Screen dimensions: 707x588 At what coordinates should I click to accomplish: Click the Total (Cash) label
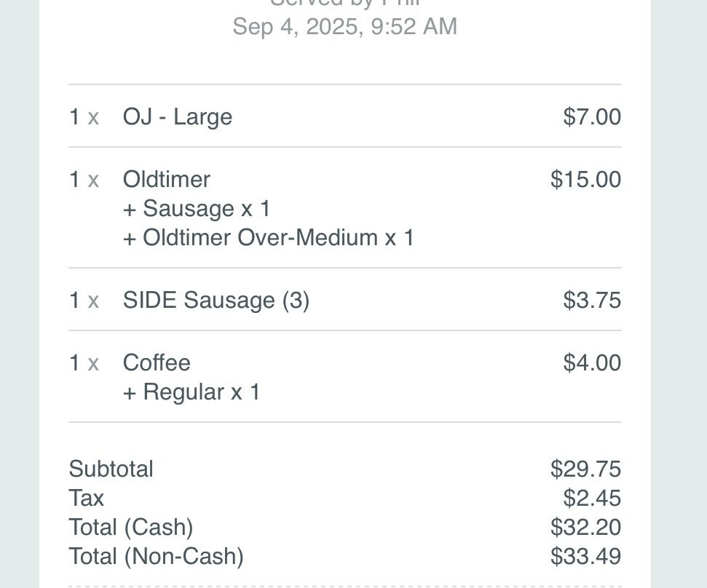(x=131, y=528)
